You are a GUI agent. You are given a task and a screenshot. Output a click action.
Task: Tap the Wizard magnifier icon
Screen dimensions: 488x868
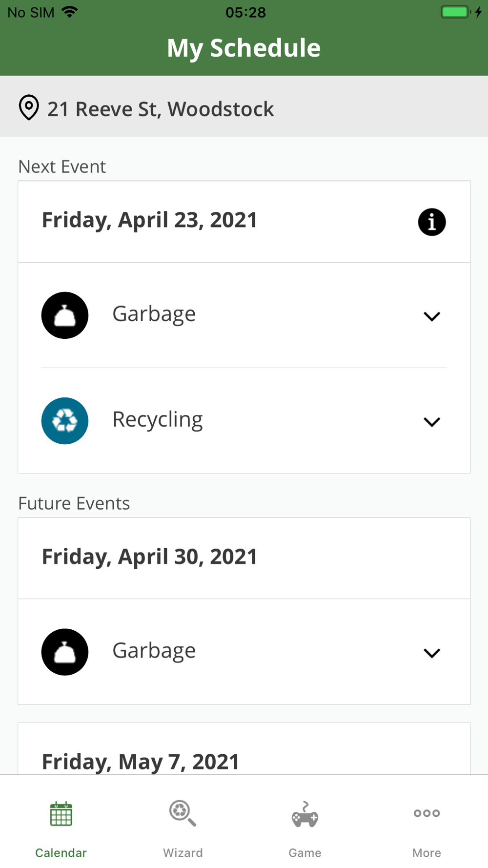pyautogui.click(x=183, y=813)
